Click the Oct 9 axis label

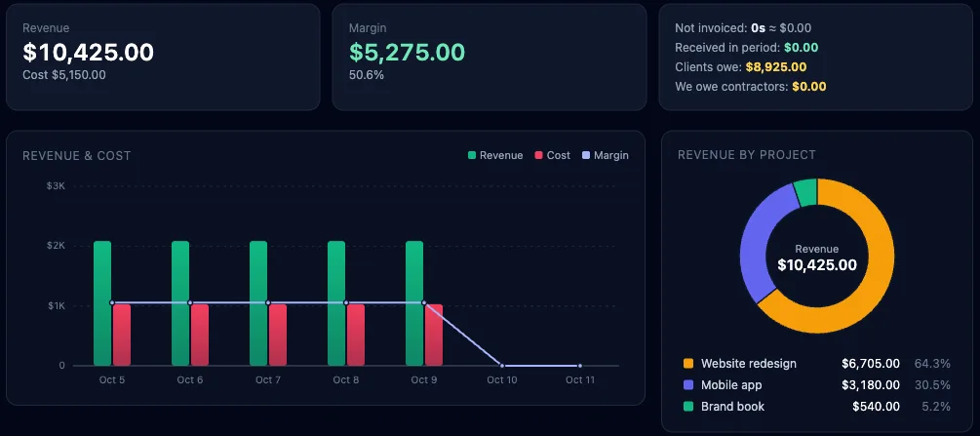click(x=424, y=379)
